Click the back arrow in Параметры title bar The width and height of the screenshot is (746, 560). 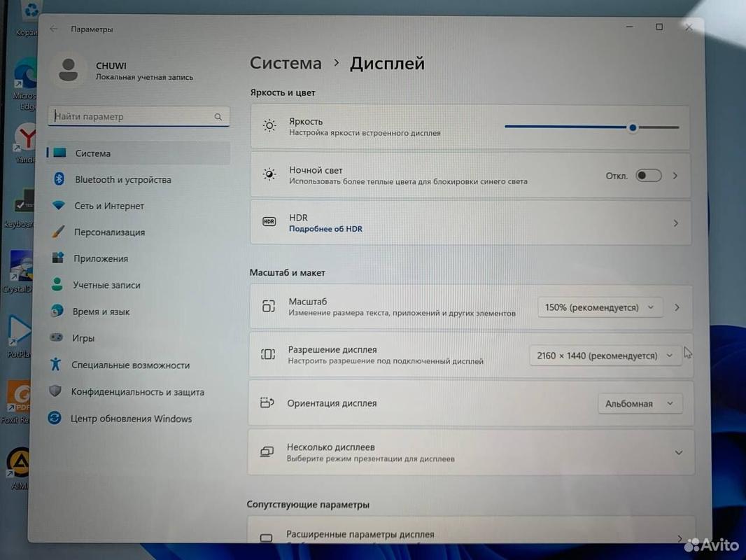(54, 29)
